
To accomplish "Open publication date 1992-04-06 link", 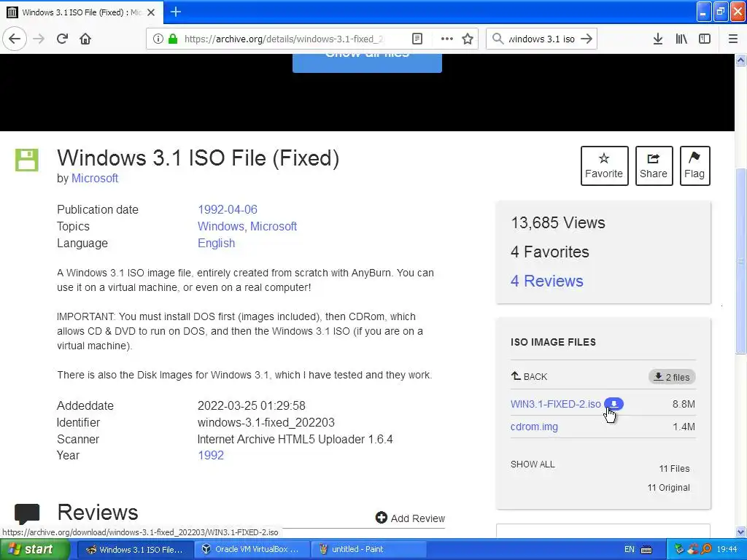I will pos(228,209).
